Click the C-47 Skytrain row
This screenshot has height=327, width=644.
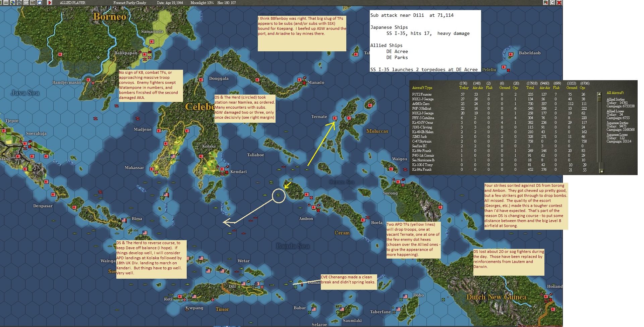(499, 141)
